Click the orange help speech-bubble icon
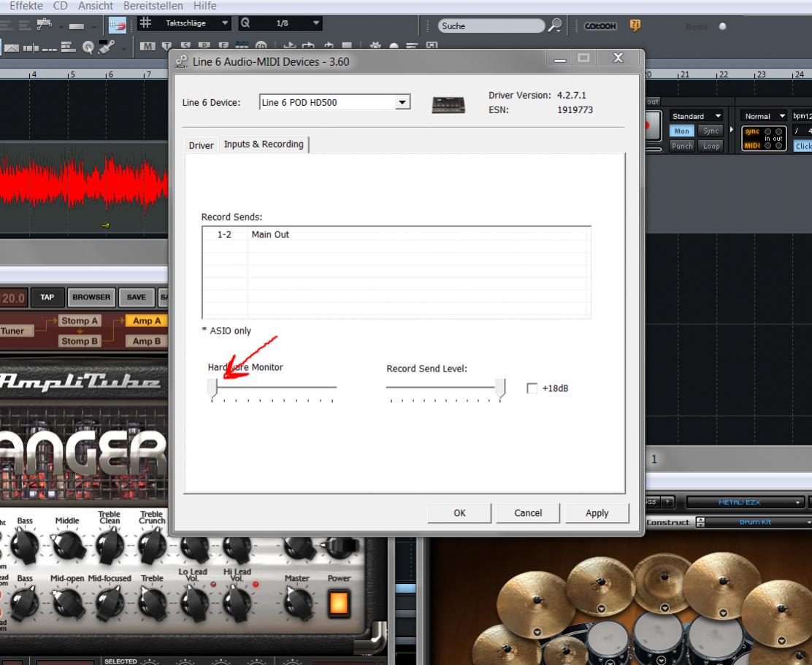Viewport: 812px width, 665px height. tap(635, 26)
